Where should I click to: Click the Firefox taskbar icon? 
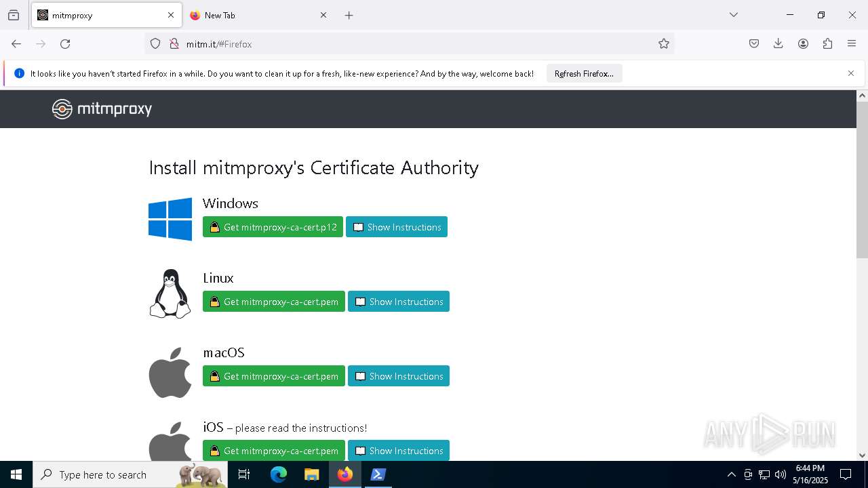pyautogui.click(x=344, y=474)
